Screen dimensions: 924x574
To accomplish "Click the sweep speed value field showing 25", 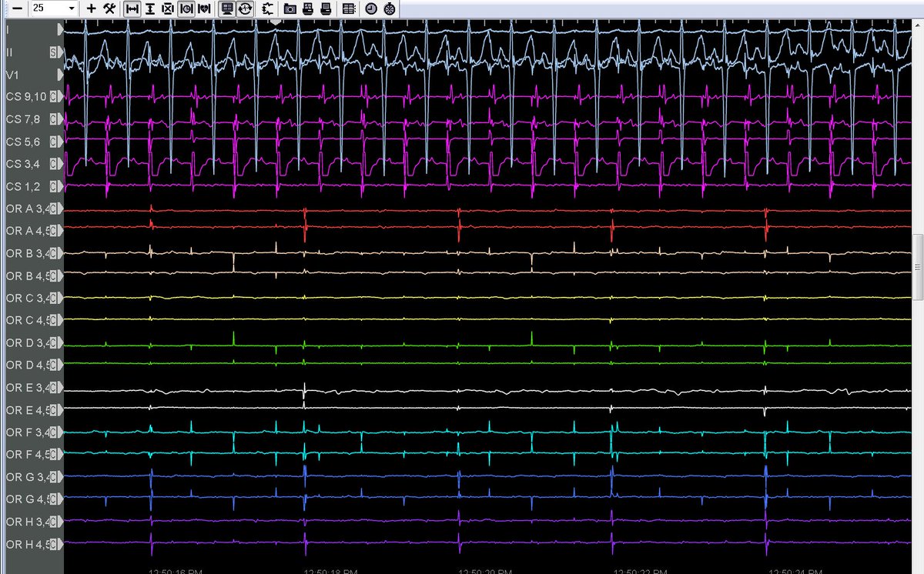I will 48,8.
